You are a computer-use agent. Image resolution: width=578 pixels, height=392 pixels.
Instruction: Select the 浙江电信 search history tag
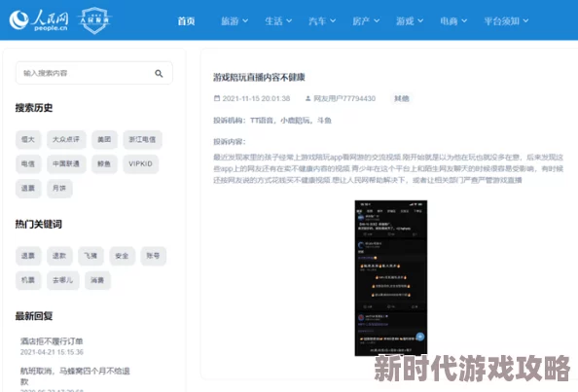142,139
